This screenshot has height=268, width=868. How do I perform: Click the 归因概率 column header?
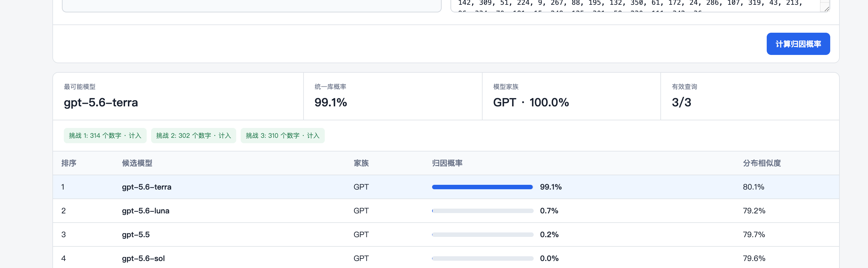click(x=447, y=163)
